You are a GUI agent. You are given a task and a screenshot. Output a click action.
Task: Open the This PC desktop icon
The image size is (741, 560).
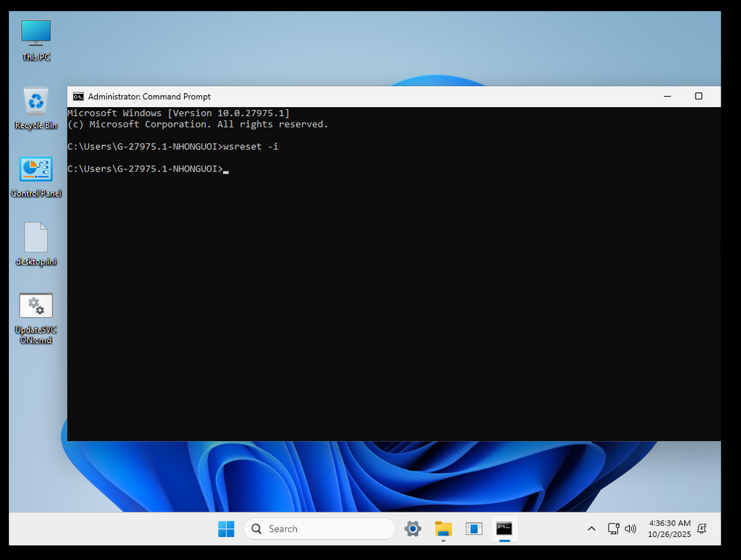[36, 40]
